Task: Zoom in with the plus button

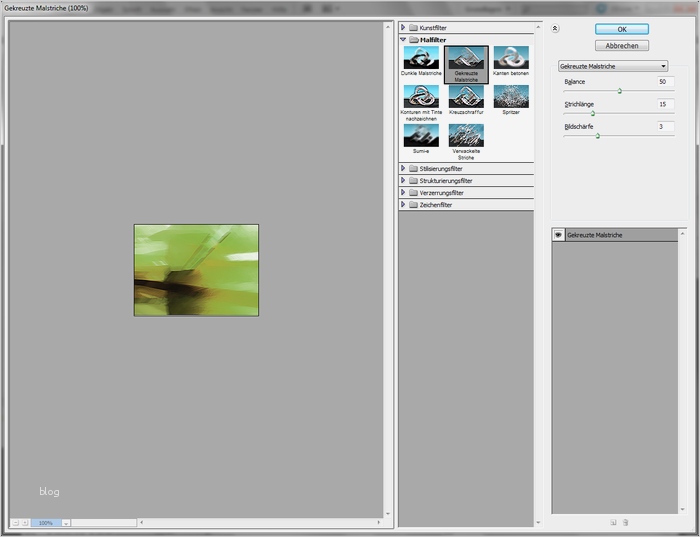Action: click(25, 523)
